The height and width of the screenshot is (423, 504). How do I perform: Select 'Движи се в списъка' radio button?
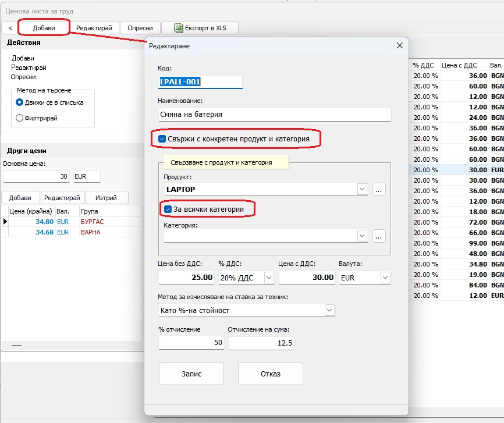(19, 102)
